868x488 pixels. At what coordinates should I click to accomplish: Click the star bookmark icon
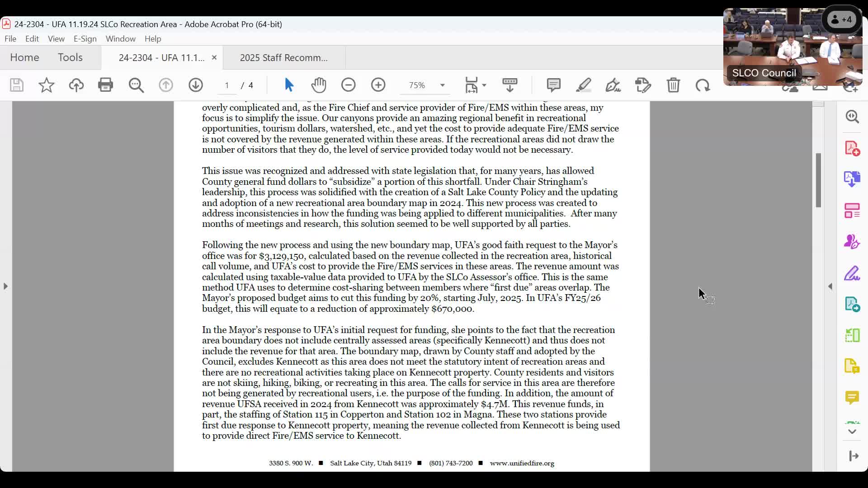[47, 85]
